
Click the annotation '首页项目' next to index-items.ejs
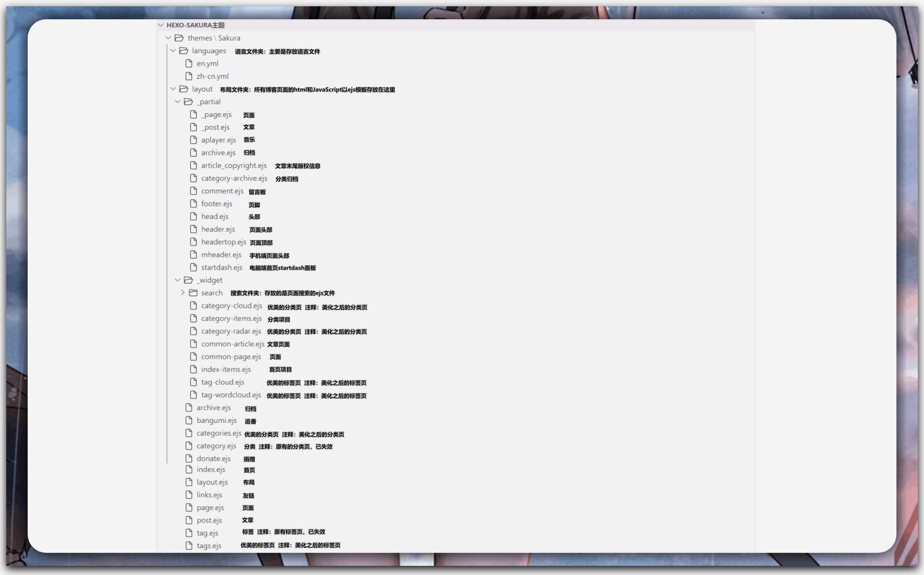click(x=280, y=369)
